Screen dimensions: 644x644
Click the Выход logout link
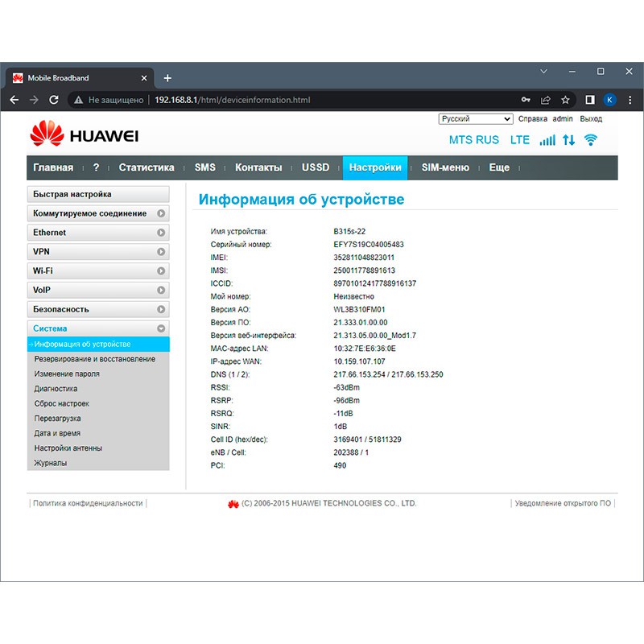(591, 119)
